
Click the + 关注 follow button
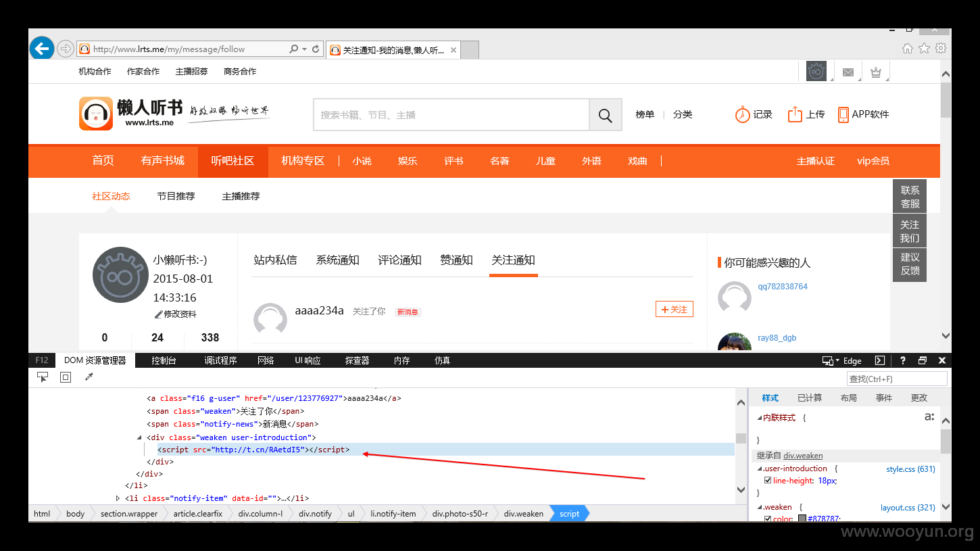(x=675, y=309)
